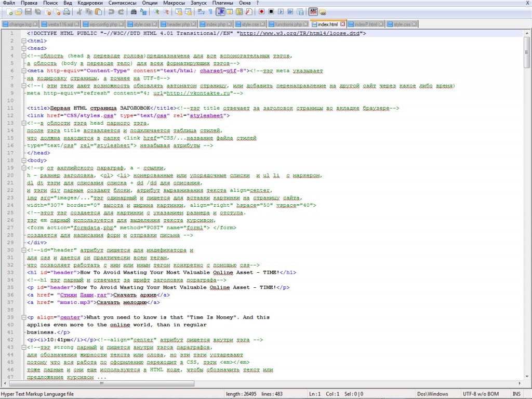
Task: Click the vertical scrollbar down arrow
Action: [527, 376]
